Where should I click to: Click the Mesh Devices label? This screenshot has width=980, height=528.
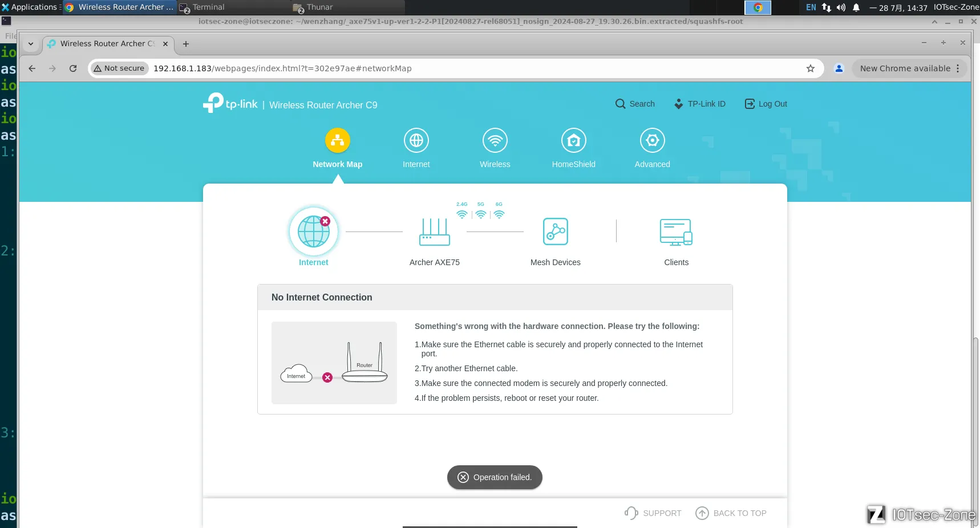(x=555, y=262)
